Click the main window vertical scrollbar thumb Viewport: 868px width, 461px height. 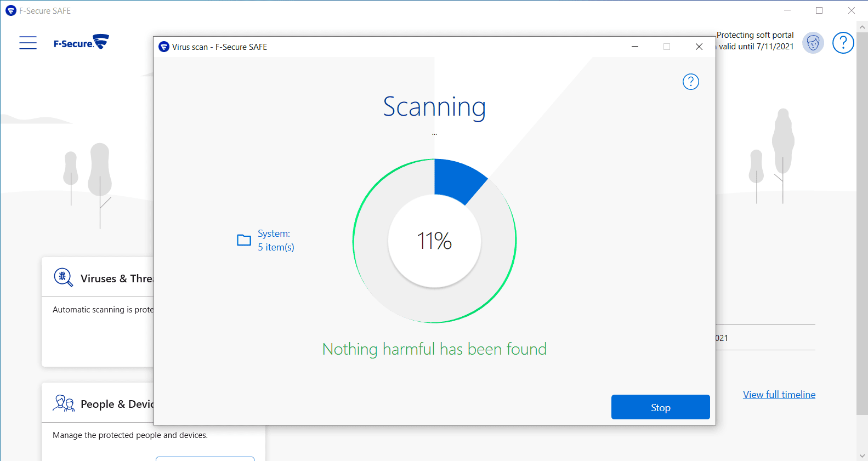point(862,224)
